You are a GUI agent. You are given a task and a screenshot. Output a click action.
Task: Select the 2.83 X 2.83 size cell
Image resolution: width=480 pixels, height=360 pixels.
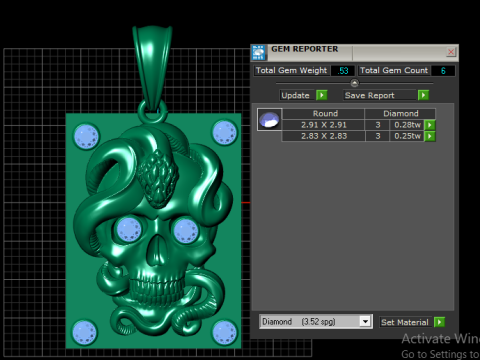coord(324,136)
